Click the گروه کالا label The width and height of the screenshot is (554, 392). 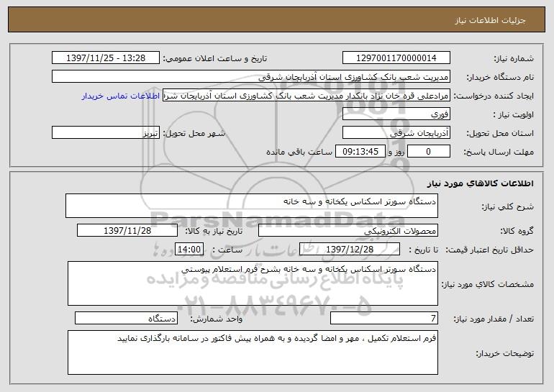pos(517,232)
